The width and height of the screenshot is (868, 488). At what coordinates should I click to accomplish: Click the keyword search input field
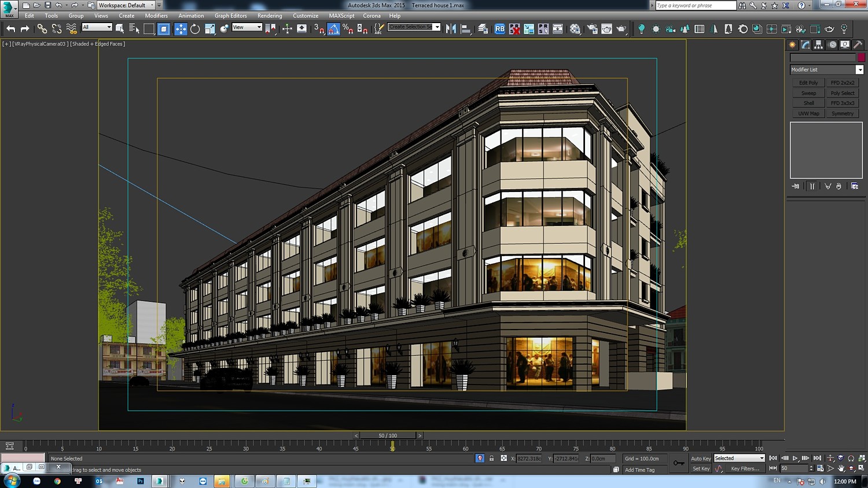(696, 5)
